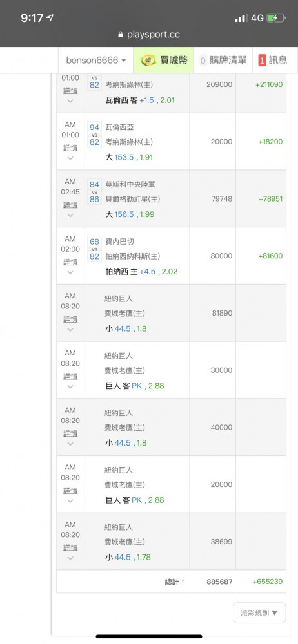298x644 pixels.
Task: Tap the padlock icon next to playsport.cc
Action: (121, 35)
